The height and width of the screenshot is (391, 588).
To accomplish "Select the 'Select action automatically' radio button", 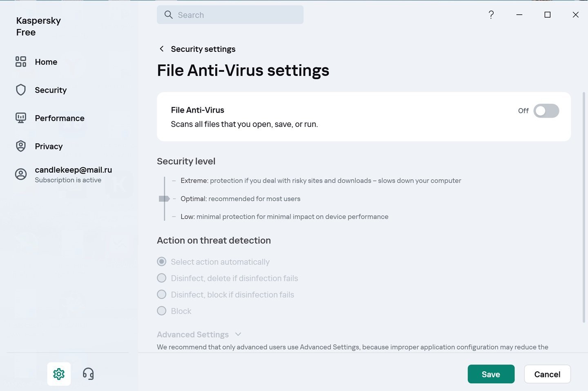I will tap(162, 262).
